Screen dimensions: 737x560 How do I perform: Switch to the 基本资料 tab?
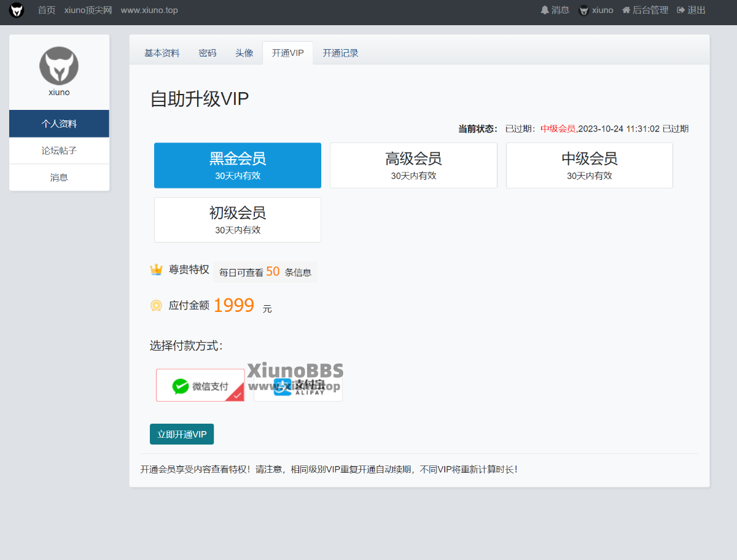click(162, 53)
